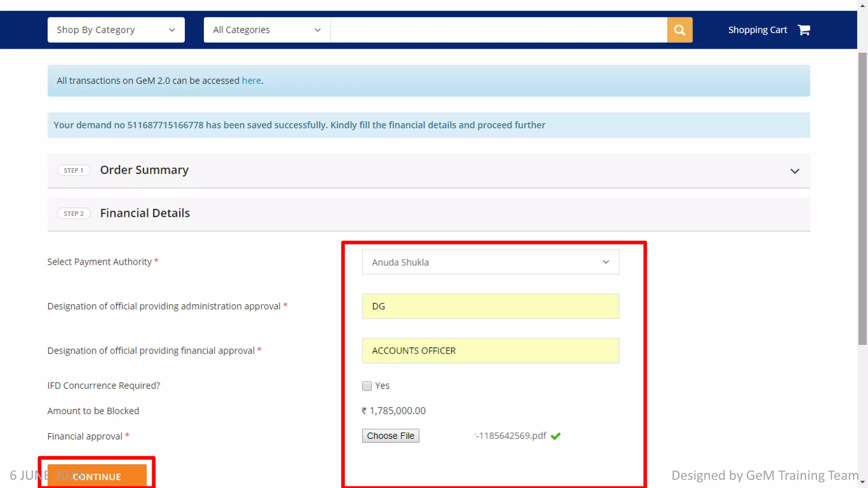Click the orange search magnifier icon
Image resolution: width=868 pixels, height=488 pixels.
[x=679, y=30]
